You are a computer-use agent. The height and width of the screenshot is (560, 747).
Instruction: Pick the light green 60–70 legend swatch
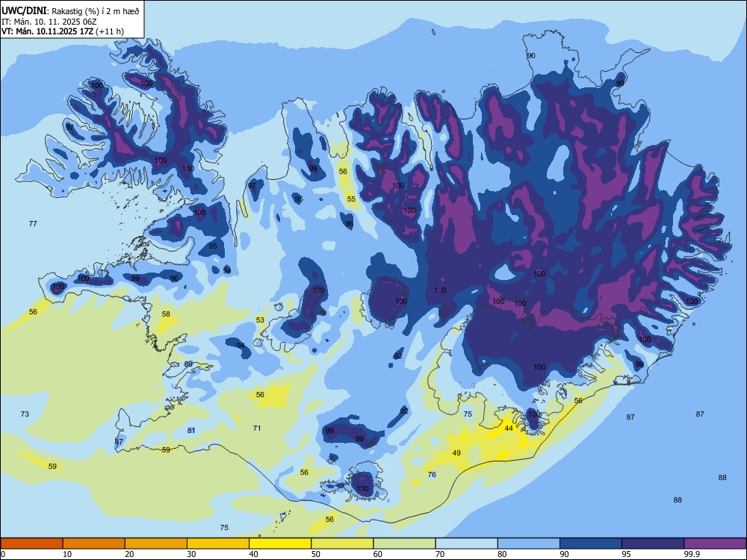point(404,544)
